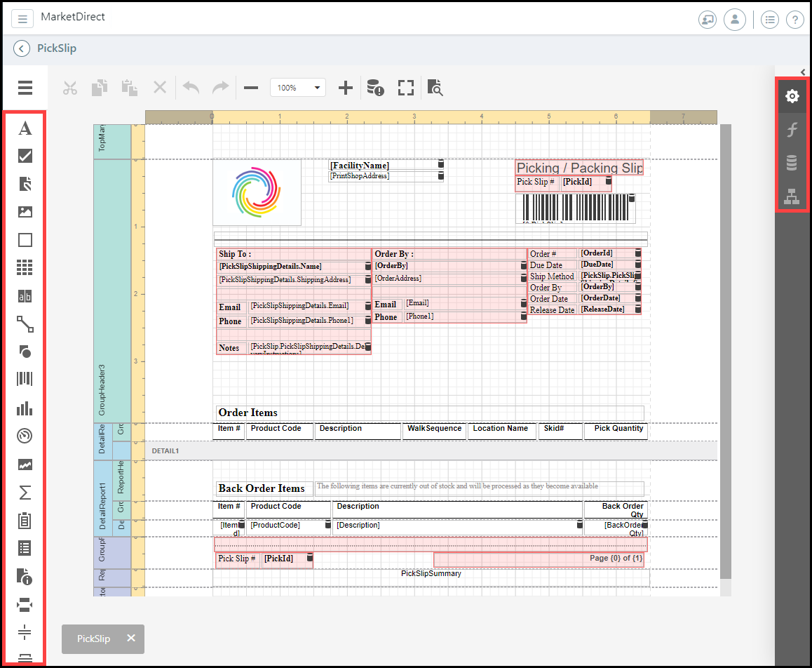Select the Picture Box tool
This screenshot has width=812, height=668.
[25, 212]
